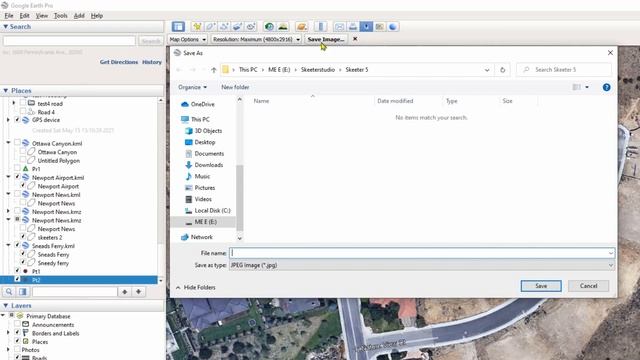Click the magnifier icon below Places list
This screenshot has height=360, width=640.
click(x=9, y=292)
